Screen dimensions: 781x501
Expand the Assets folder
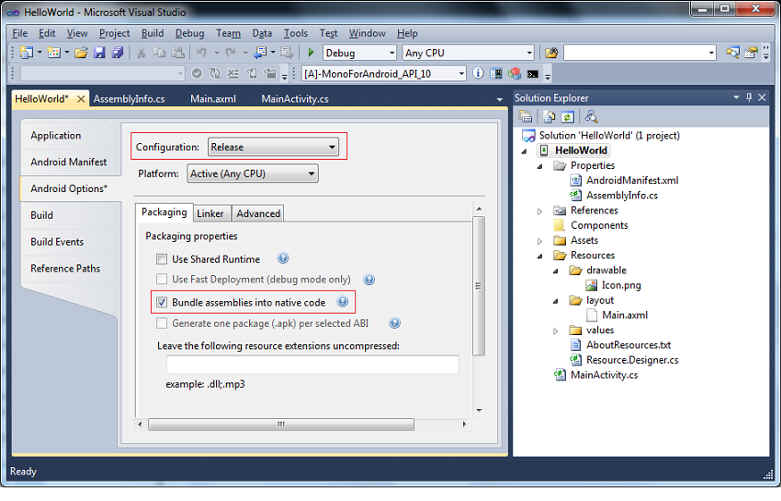click(x=539, y=241)
